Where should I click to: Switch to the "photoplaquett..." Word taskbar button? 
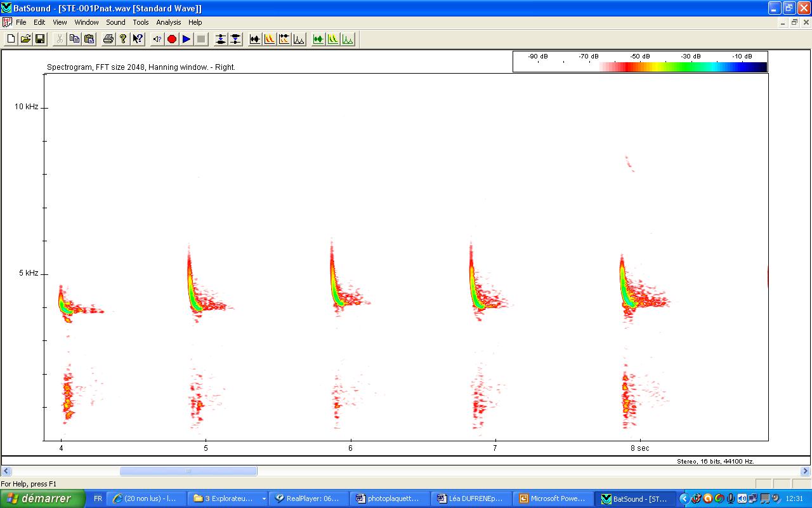coord(391,498)
